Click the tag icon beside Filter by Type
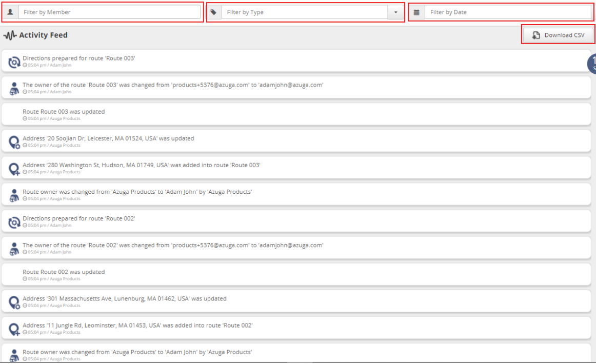596x364 pixels. 213,12
